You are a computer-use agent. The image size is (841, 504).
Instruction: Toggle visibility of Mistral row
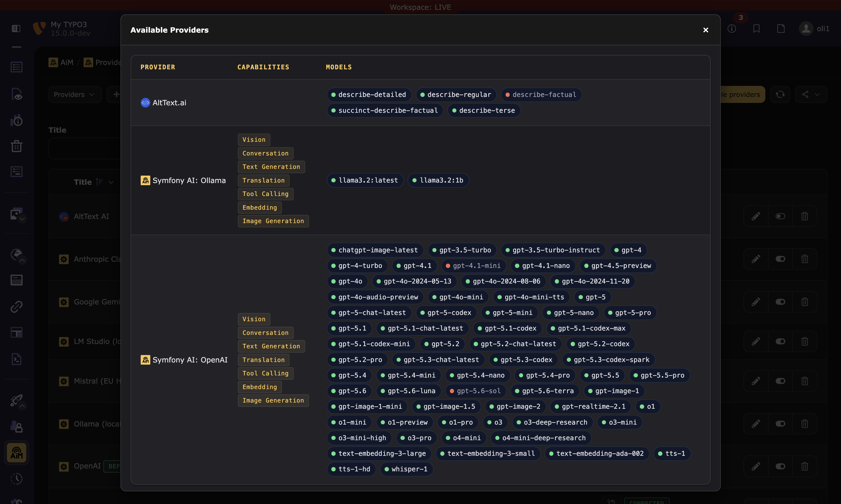(780, 381)
